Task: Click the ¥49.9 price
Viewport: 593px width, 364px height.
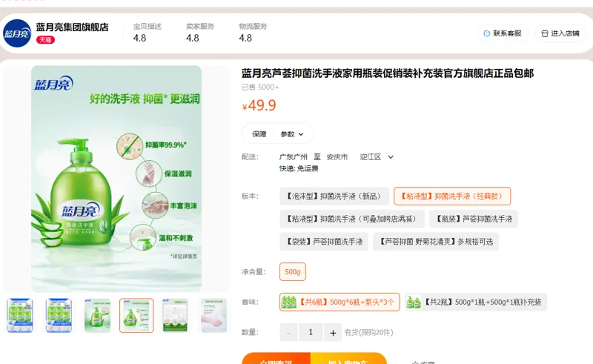Action: [x=259, y=105]
